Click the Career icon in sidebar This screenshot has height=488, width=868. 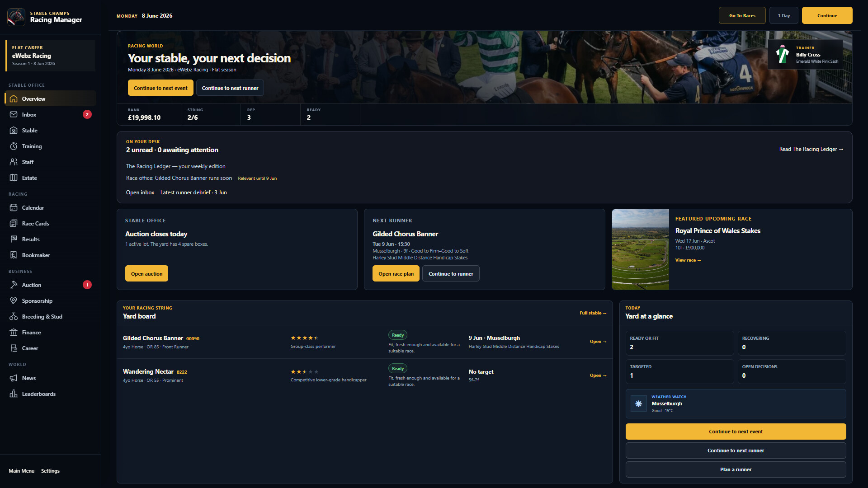tap(14, 348)
